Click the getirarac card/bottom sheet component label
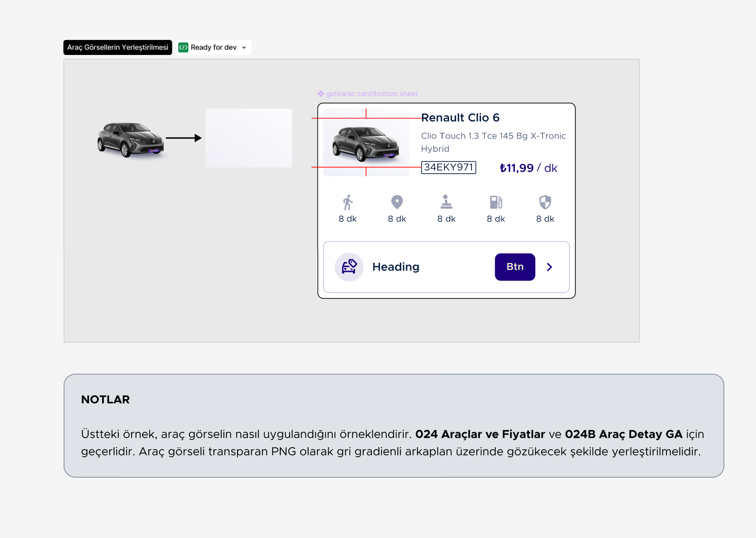The image size is (756, 538). pos(372,94)
